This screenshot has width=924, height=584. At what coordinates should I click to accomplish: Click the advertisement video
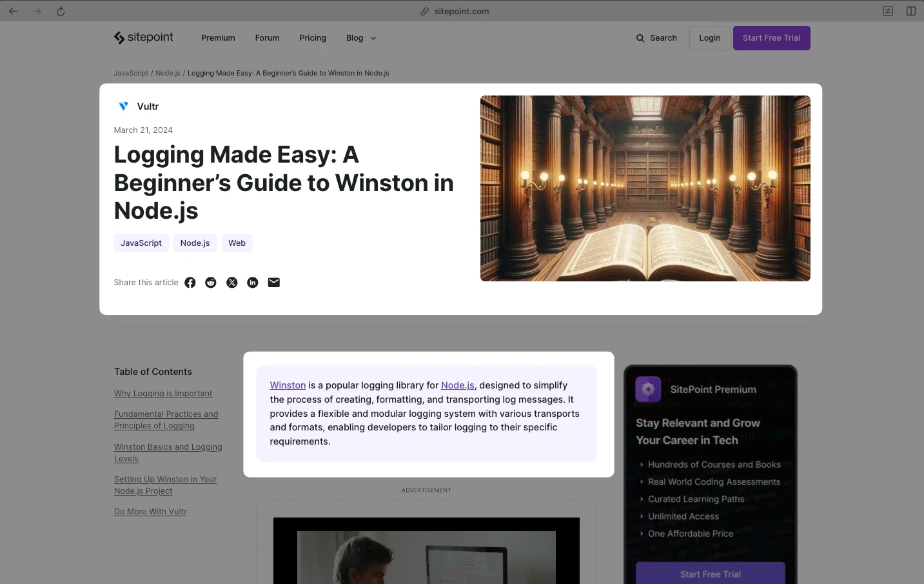pyautogui.click(x=426, y=550)
